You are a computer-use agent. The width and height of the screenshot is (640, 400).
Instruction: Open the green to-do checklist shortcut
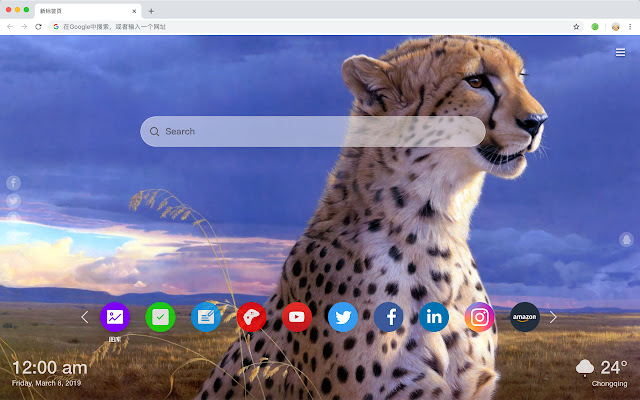tap(160, 317)
